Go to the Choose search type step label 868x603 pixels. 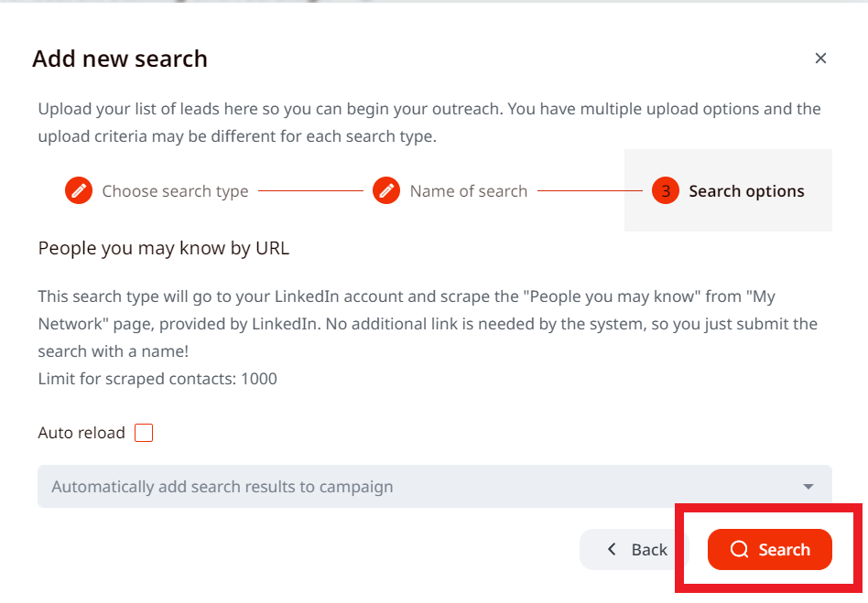point(175,191)
